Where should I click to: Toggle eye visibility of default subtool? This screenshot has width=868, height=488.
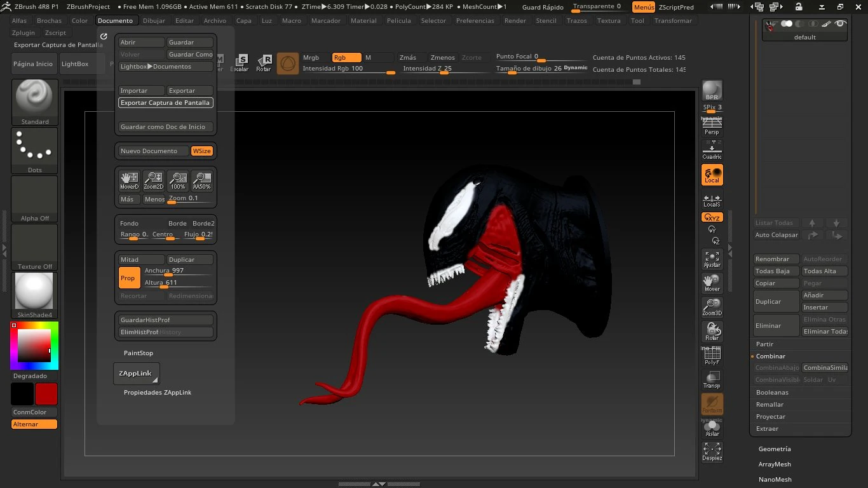[x=840, y=24]
